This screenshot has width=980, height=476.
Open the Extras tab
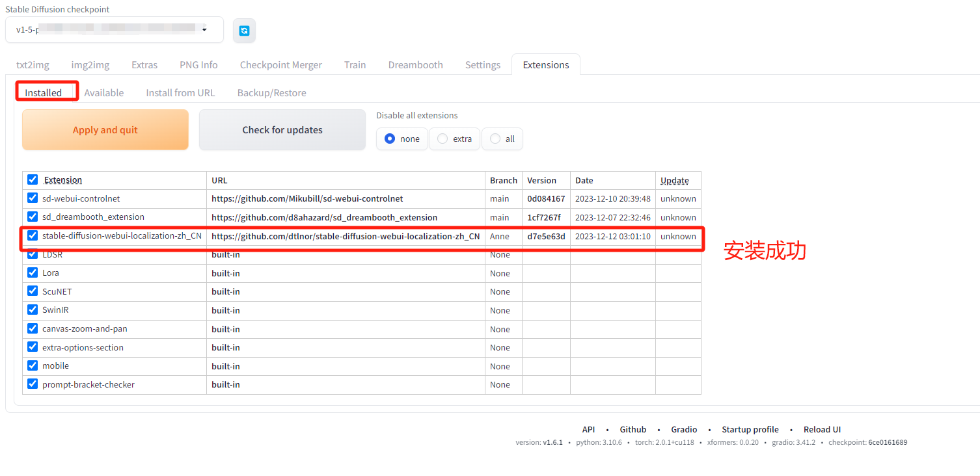[144, 65]
